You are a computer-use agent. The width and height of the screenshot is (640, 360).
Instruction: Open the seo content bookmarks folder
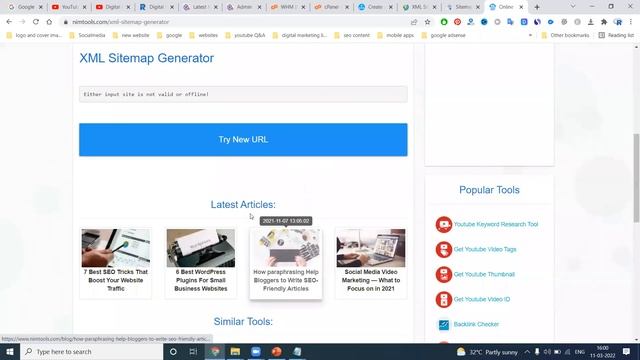point(352,36)
